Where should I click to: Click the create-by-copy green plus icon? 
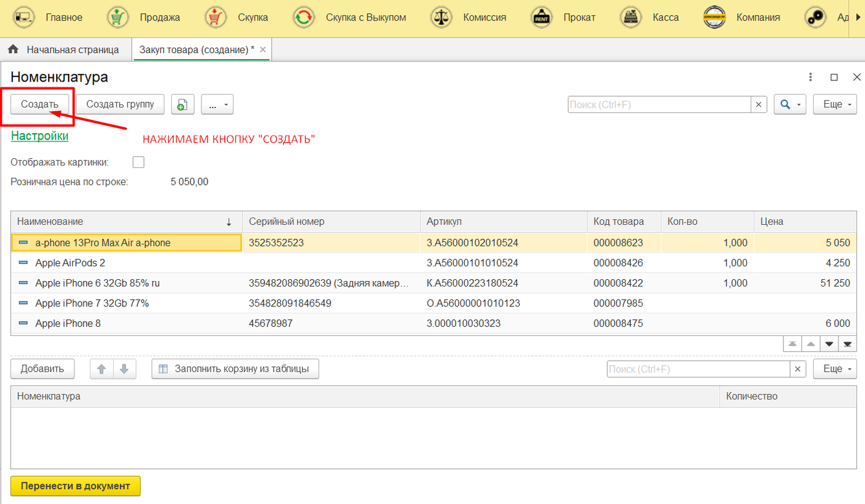pyautogui.click(x=182, y=104)
